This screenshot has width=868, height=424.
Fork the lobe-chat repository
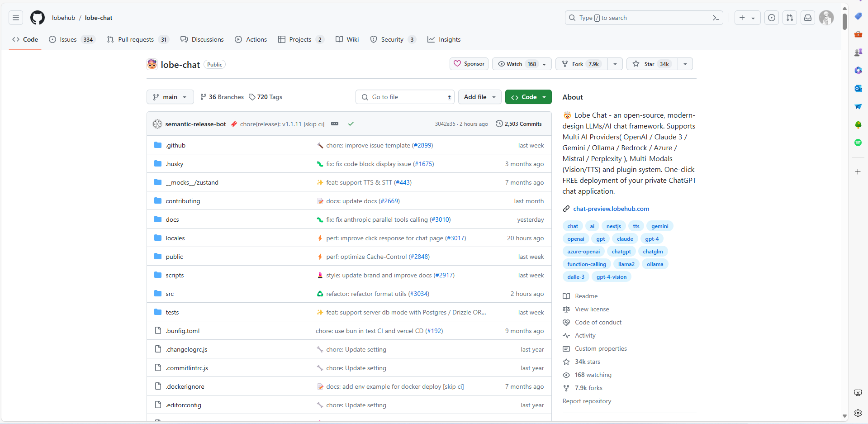click(581, 64)
